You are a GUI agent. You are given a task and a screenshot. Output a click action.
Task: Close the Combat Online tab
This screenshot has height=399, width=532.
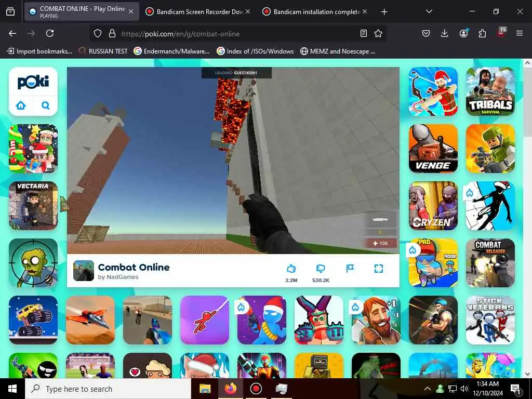(131, 12)
